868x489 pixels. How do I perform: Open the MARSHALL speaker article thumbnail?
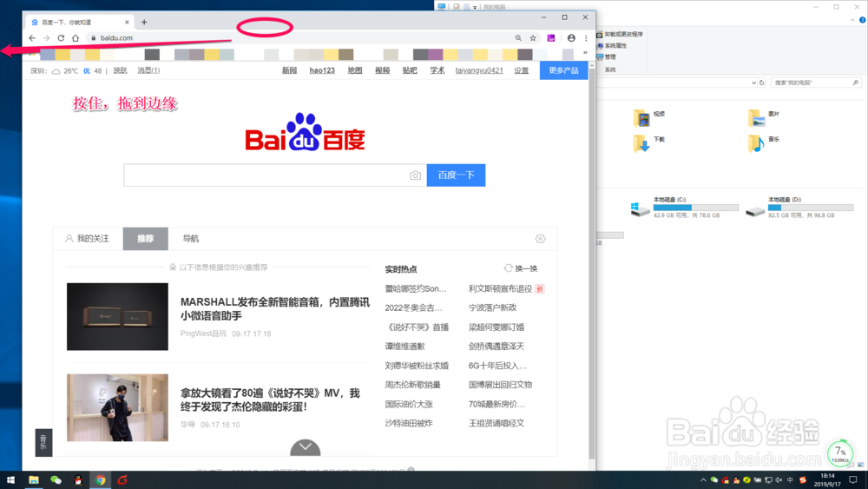pos(117,317)
